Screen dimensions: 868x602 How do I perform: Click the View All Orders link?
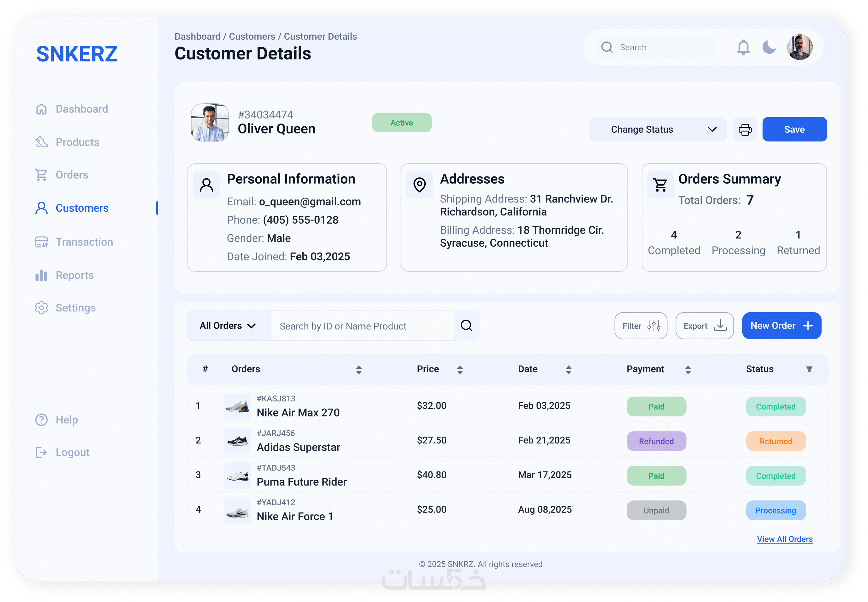click(x=785, y=539)
